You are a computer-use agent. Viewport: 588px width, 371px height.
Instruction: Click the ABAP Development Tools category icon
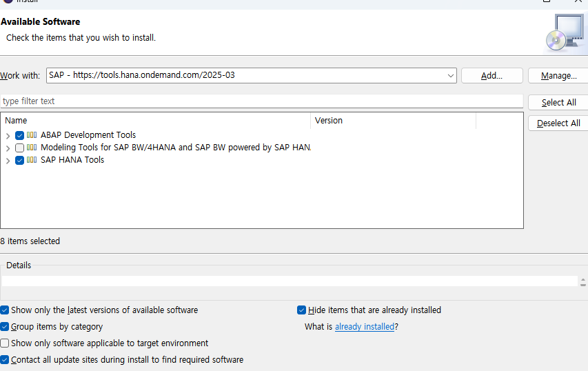click(32, 135)
